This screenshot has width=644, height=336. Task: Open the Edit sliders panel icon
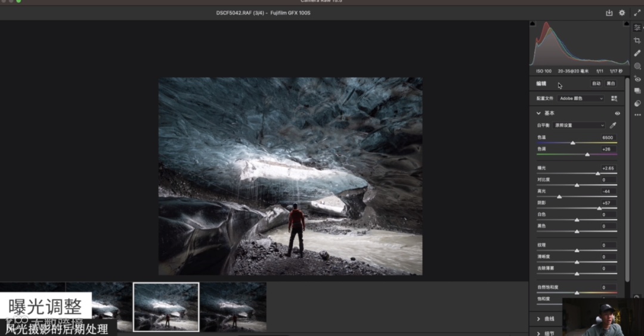click(x=637, y=27)
